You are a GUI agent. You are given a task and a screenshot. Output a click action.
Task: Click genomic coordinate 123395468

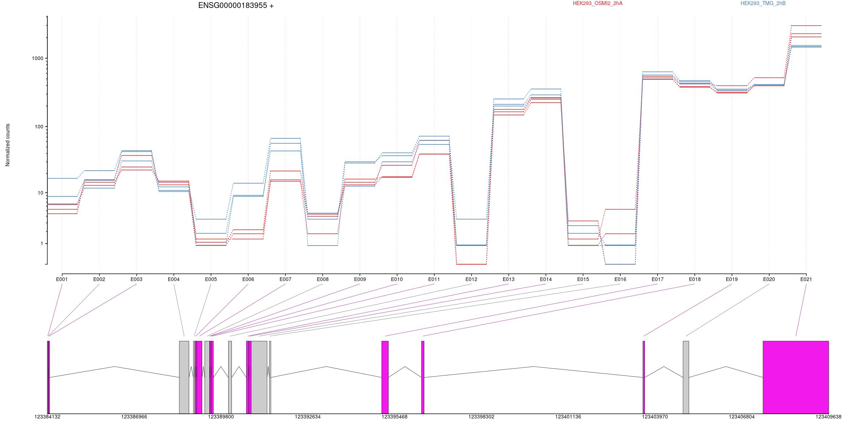tap(395, 417)
